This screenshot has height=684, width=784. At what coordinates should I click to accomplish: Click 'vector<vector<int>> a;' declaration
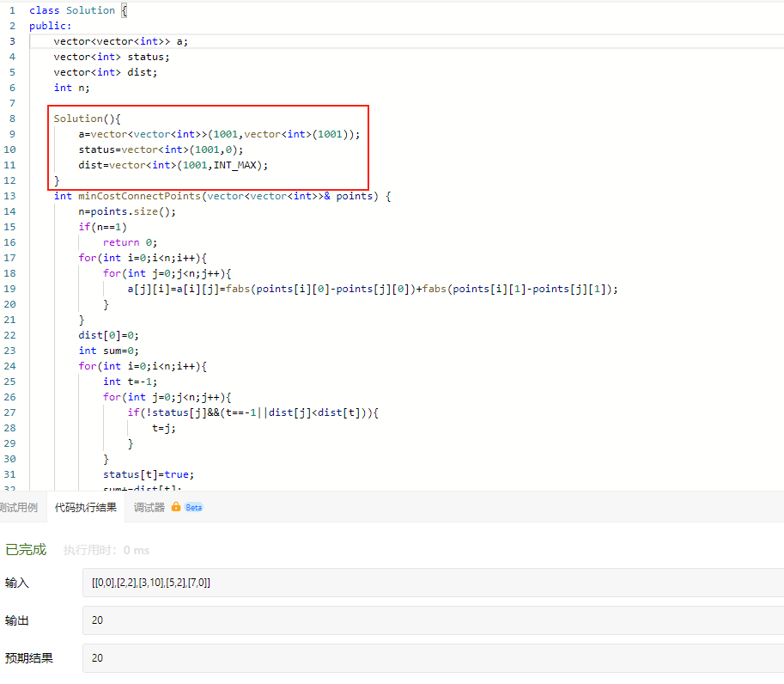tap(120, 41)
